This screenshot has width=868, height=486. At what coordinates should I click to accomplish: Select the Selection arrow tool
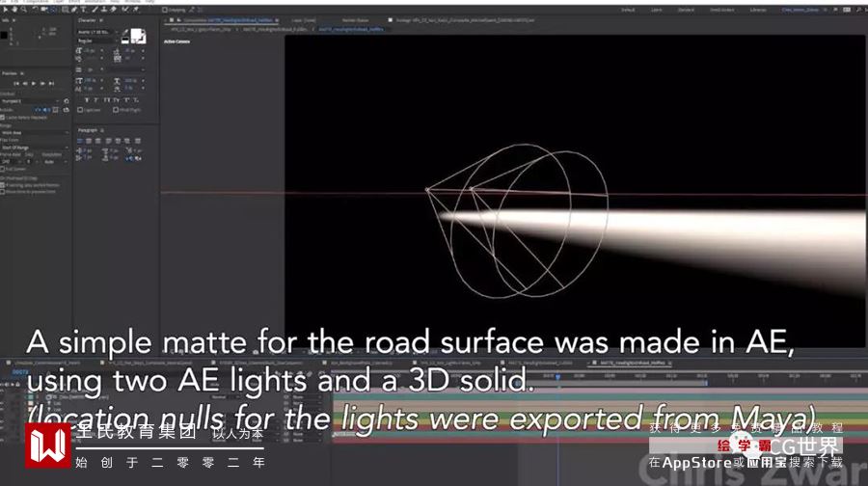6,10
